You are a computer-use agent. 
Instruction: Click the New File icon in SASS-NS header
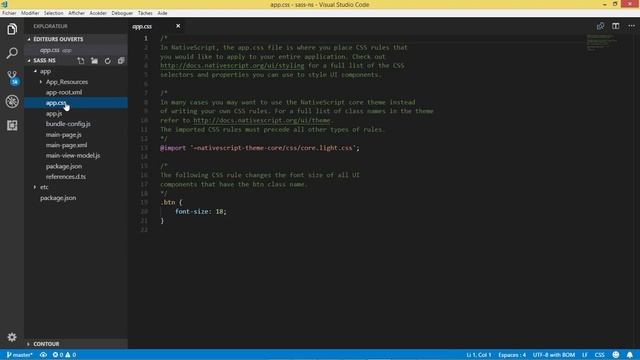tap(81, 61)
